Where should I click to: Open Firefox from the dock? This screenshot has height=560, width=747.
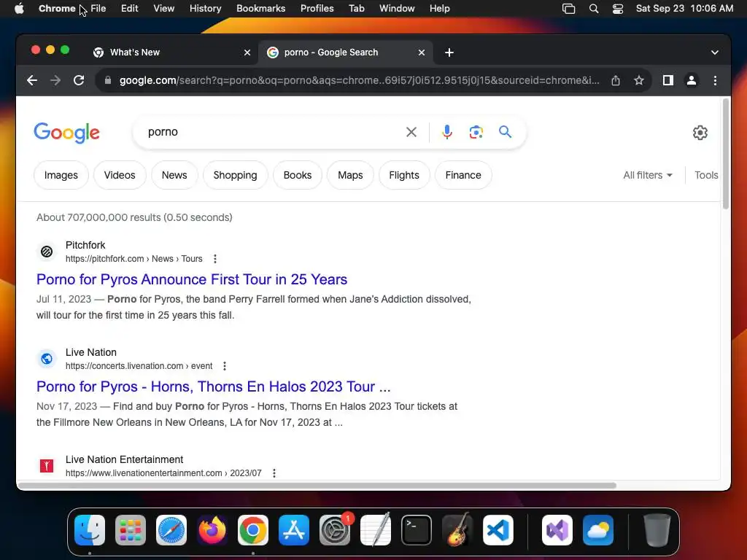click(212, 530)
